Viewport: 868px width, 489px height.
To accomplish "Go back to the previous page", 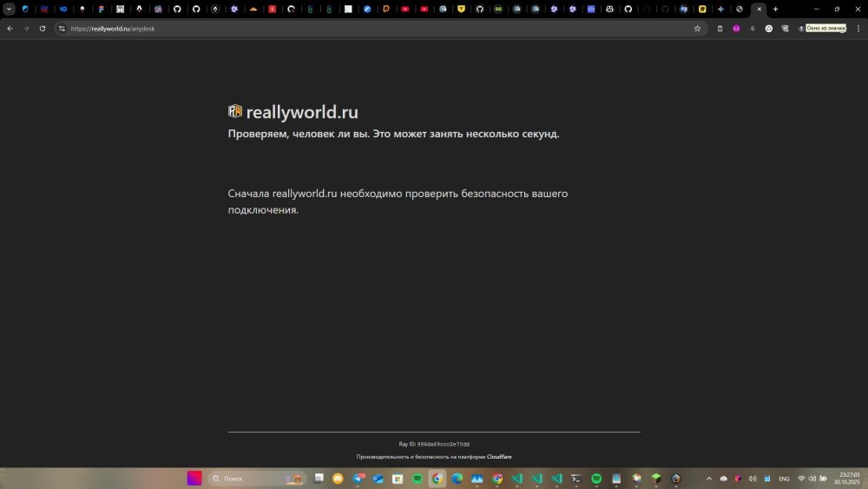I will pyautogui.click(x=10, y=29).
